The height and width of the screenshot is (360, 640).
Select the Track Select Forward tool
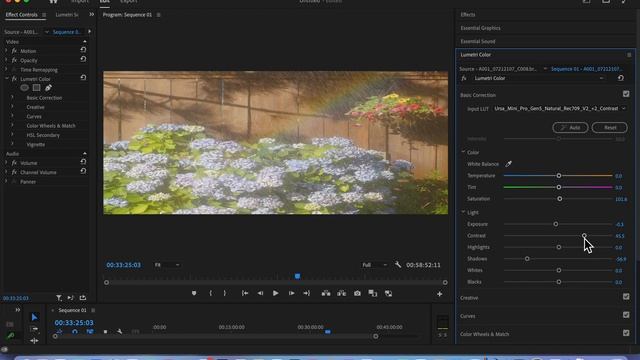[34, 329]
